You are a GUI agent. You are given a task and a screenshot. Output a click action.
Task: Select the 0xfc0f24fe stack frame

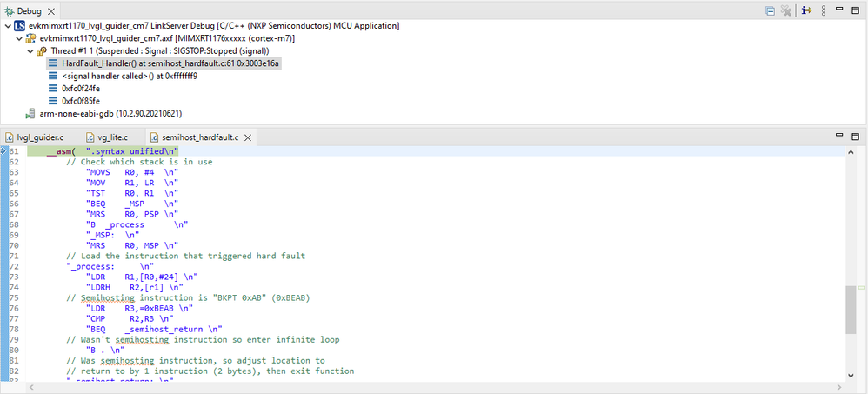coord(81,89)
